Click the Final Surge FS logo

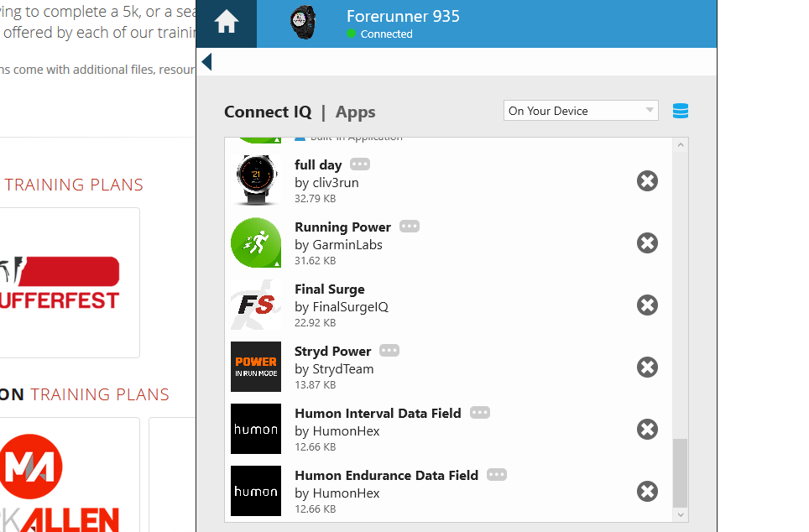click(256, 305)
